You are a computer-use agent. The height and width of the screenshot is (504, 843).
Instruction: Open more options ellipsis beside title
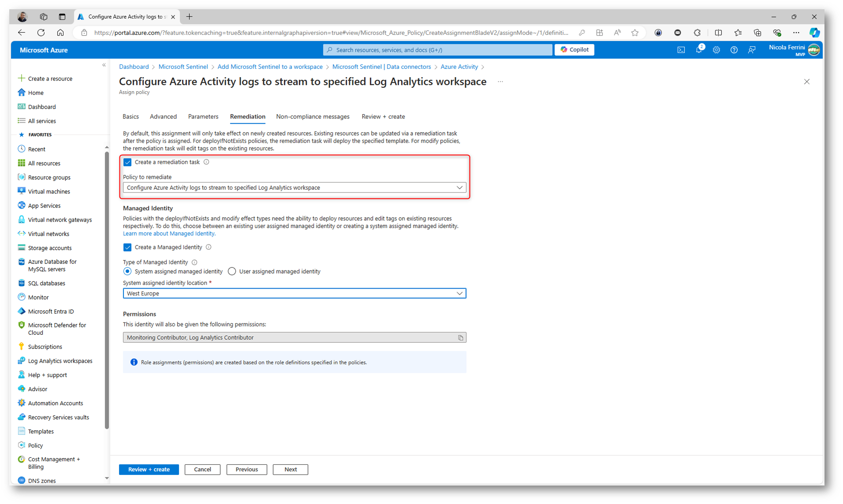500,82
